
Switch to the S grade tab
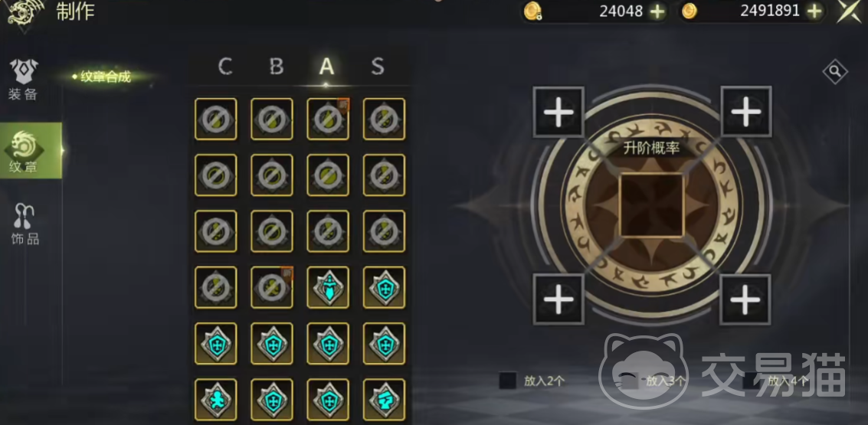[378, 67]
